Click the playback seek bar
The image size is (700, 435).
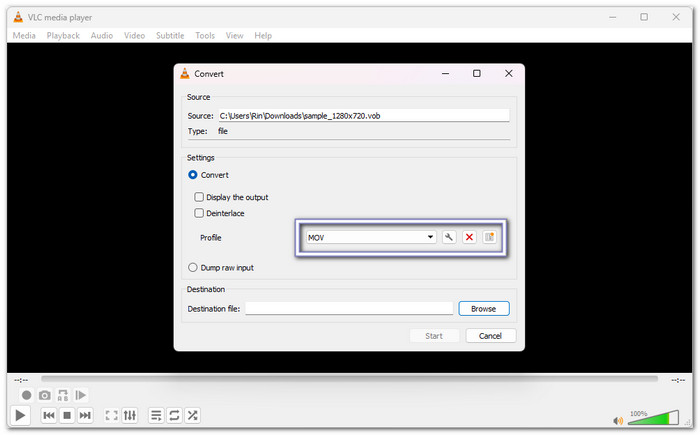(349, 379)
